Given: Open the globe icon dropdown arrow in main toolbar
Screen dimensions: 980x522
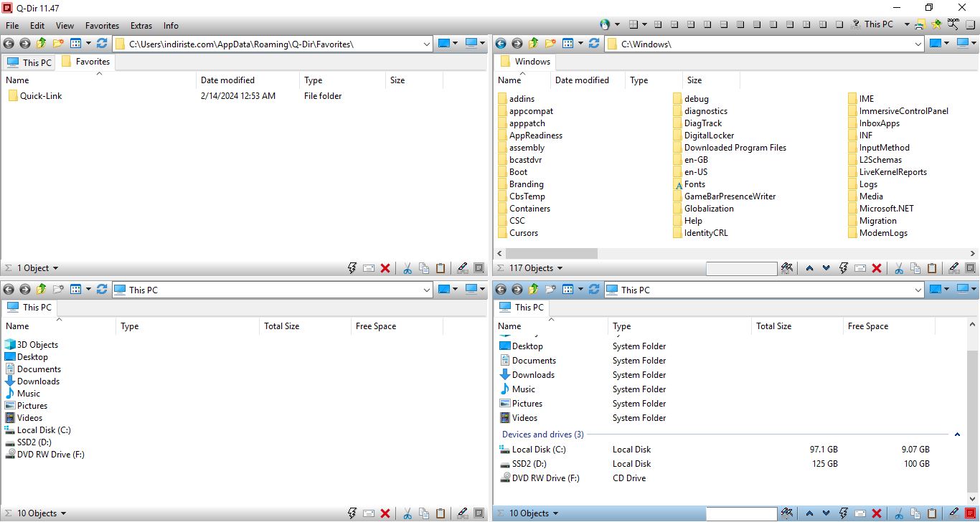Looking at the screenshot, I should (617, 24).
